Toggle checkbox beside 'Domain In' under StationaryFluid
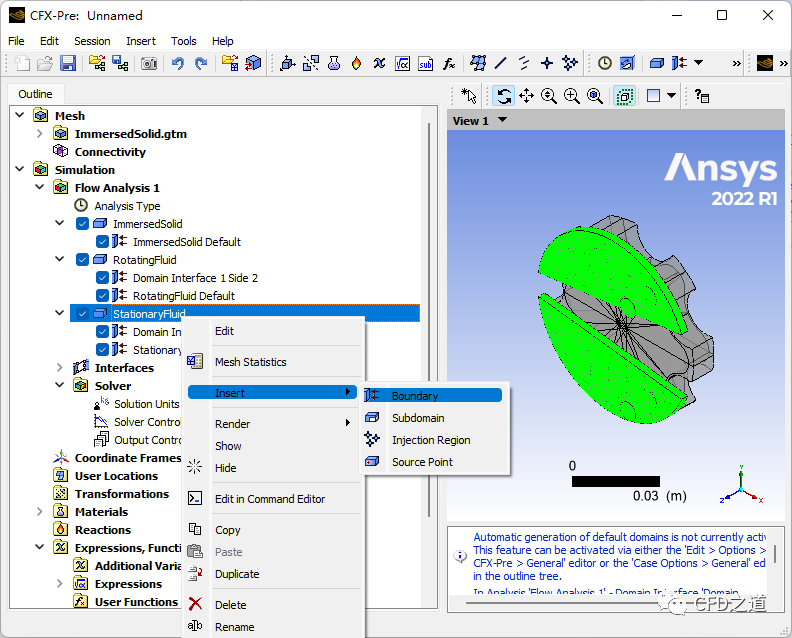The image size is (792, 638). click(x=102, y=332)
